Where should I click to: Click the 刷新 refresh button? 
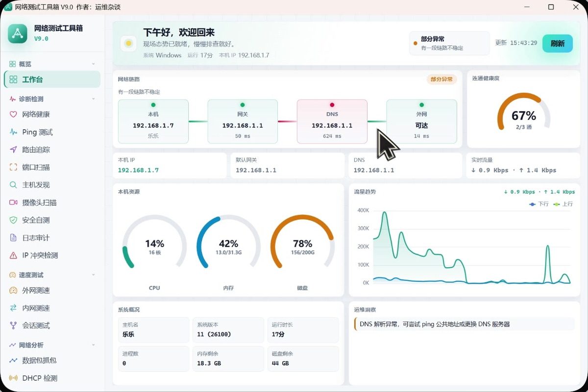(558, 43)
